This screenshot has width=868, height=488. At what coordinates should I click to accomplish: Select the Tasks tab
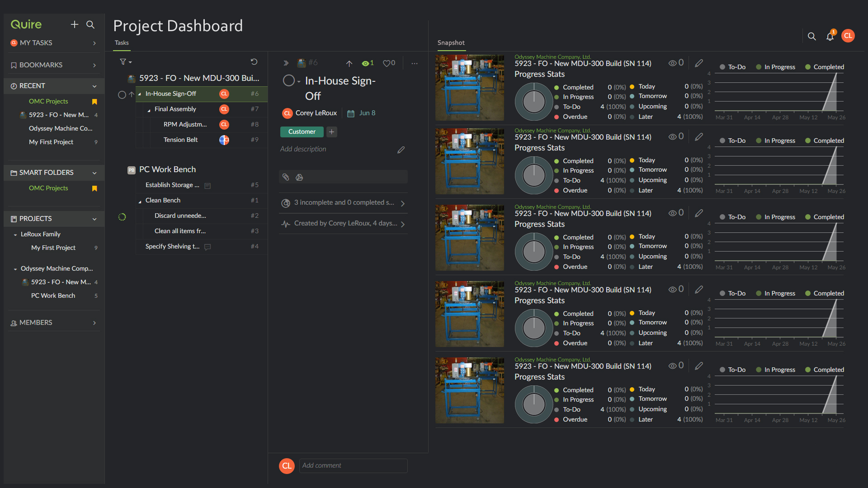(x=122, y=43)
